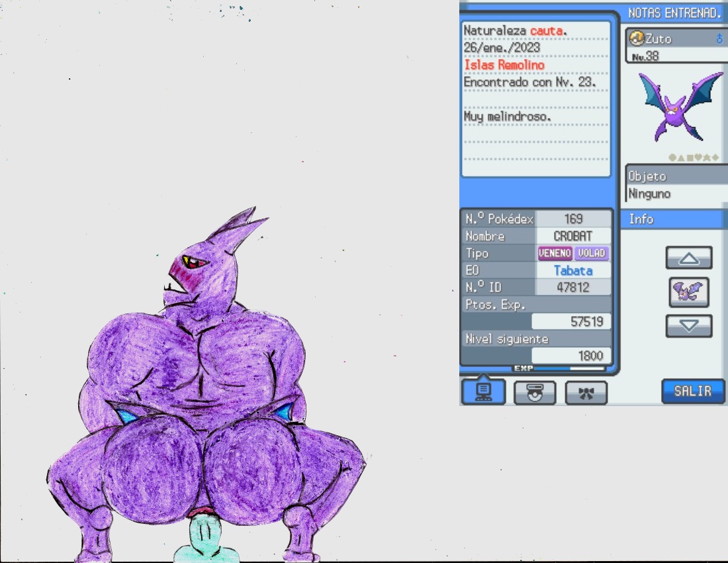
Task: Click the Info header label
Action: click(641, 219)
